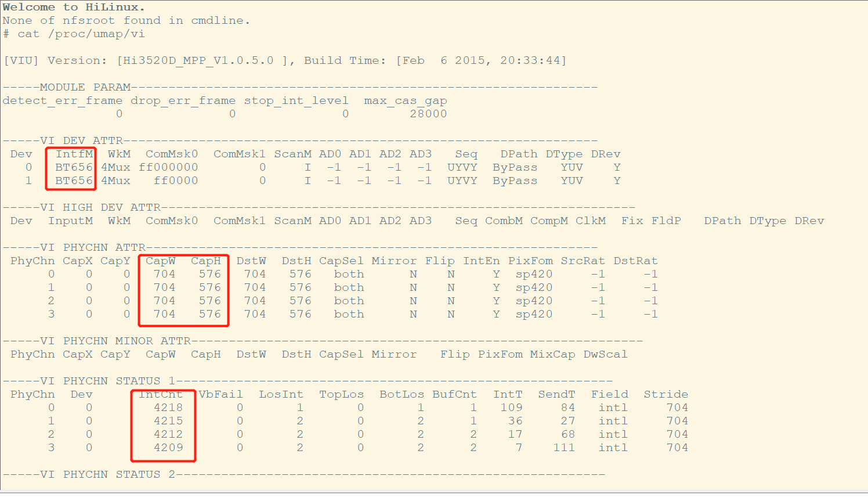The image size is (868, 501).
Task: Click the 'PixFom' header in PHYCHN ATTR
Action: point(531,261)
